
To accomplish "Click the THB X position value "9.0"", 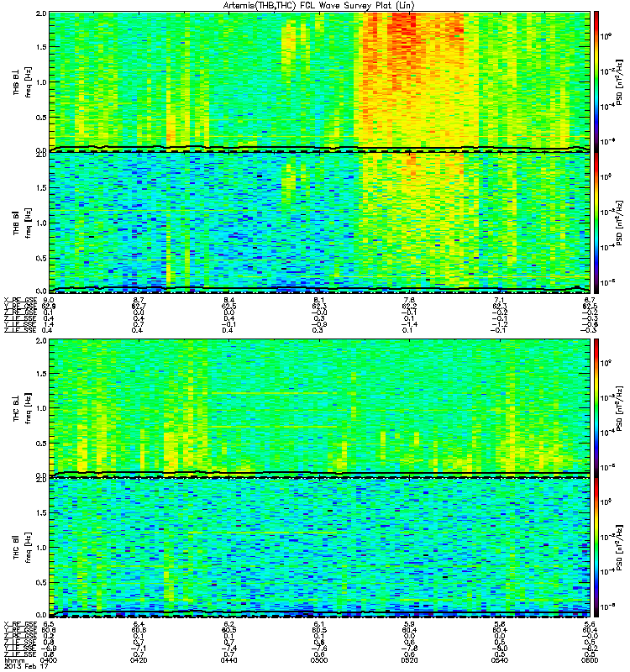I will click(x=49, y=300).
